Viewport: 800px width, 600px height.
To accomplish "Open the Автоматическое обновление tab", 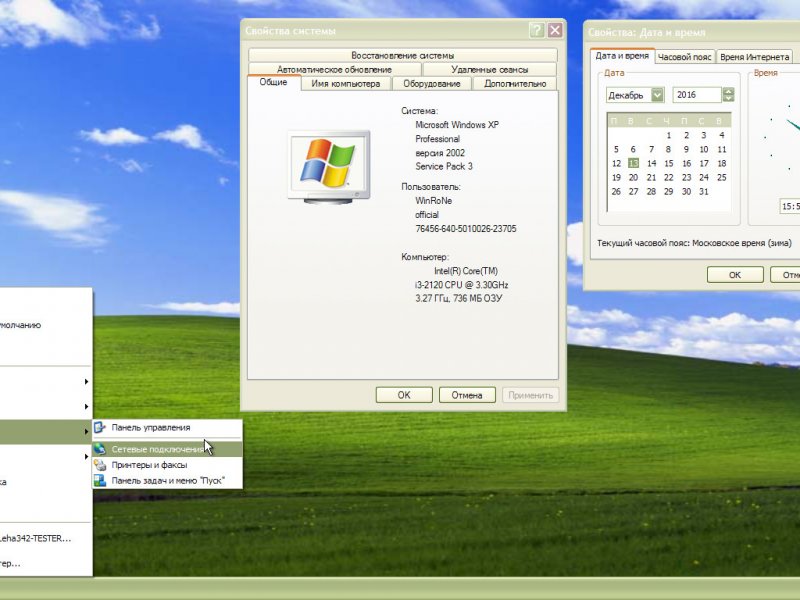I will [334, 69].
